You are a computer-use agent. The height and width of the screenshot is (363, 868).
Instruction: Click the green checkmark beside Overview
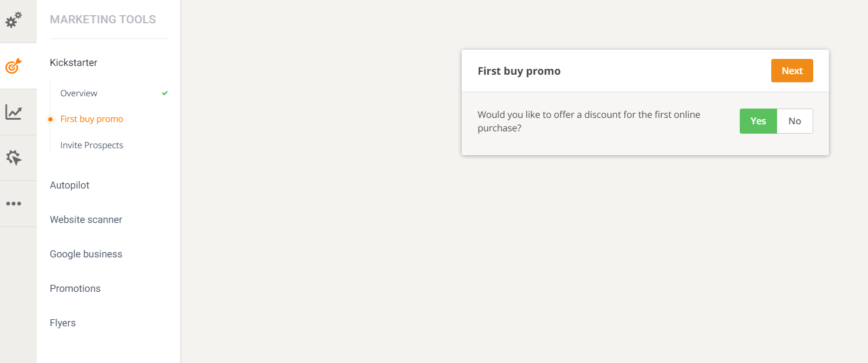(165, 93)
